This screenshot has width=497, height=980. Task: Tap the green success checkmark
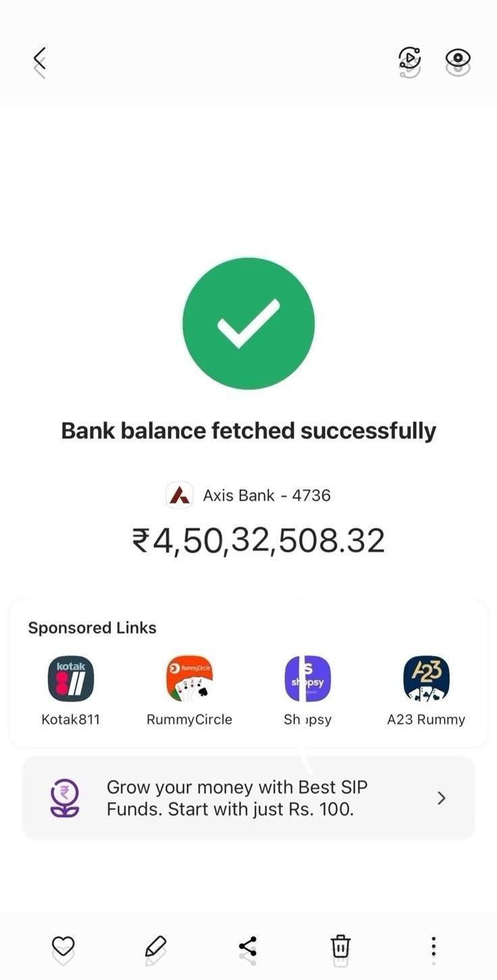(x=248, y=324)
